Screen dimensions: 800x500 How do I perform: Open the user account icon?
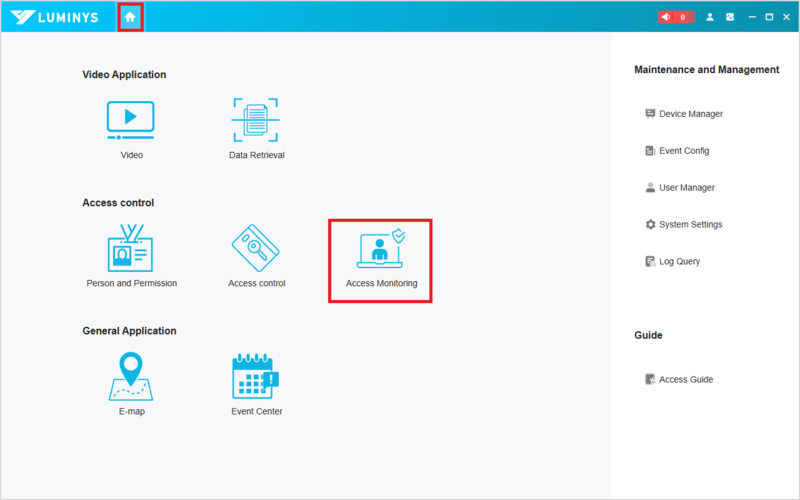point(710,17)
